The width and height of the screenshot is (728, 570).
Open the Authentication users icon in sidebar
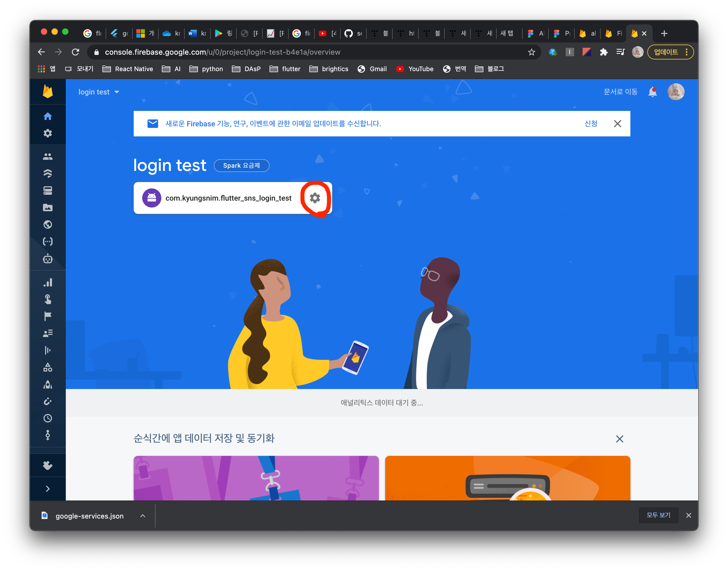pyautogui.click(x=48, y=157)
